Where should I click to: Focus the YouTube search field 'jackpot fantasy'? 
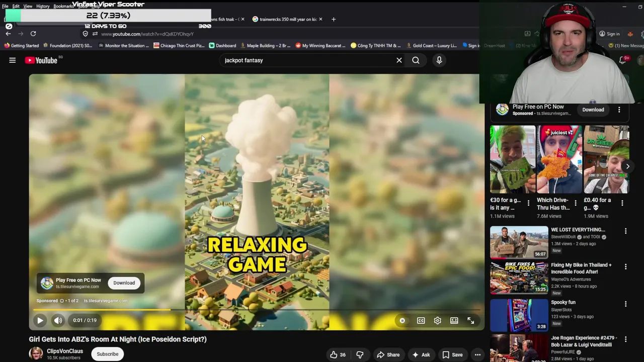coord(307,60)
